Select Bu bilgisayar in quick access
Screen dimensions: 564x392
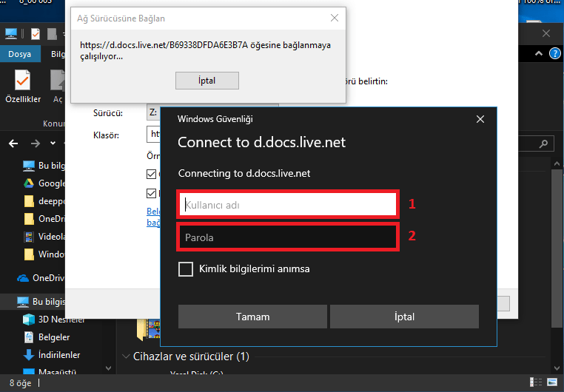point(43,165)
